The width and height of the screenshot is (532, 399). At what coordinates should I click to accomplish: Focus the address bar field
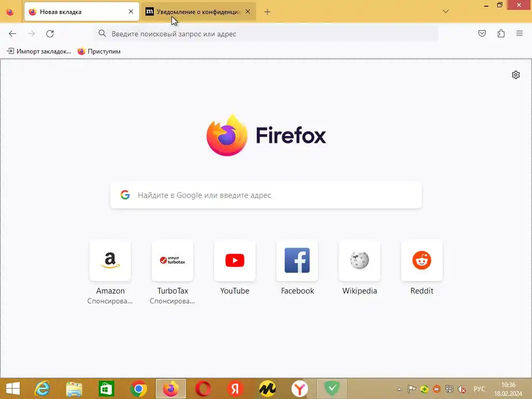pos(267,34)
